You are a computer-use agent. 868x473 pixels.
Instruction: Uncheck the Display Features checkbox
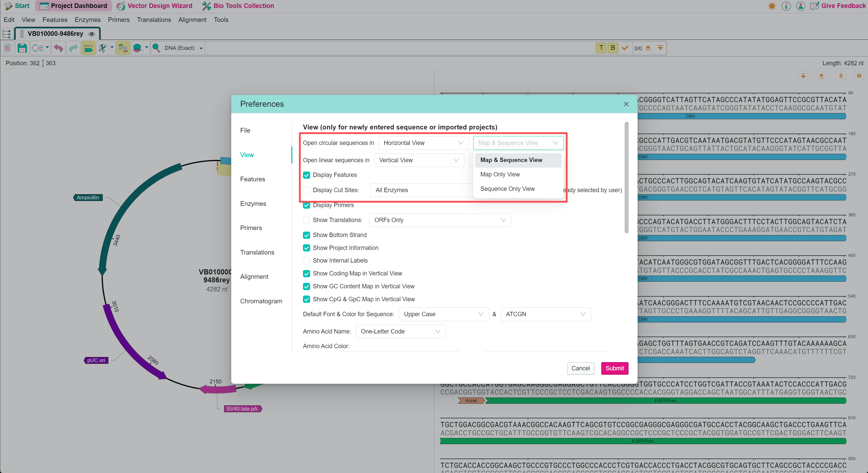pyautogui.click(x=306, y=175)
